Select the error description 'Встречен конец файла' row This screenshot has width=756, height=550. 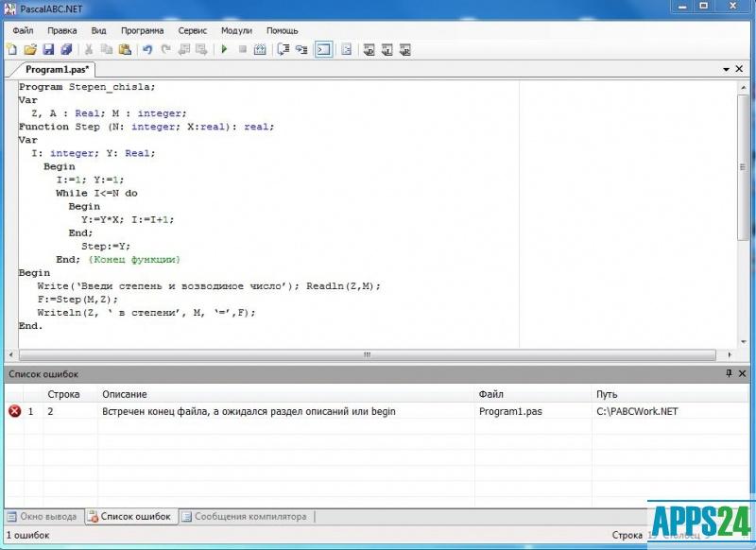pos(376,411)
